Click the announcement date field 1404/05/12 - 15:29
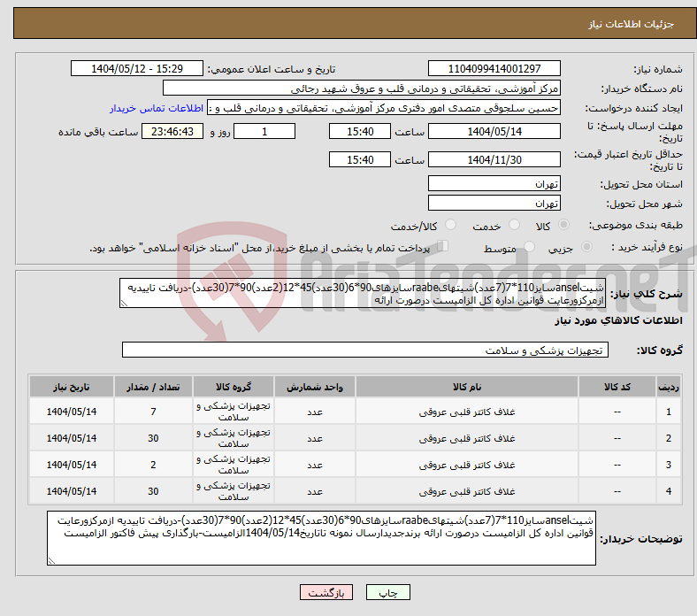This screenshot has width=697, height=616. [137, 68]
